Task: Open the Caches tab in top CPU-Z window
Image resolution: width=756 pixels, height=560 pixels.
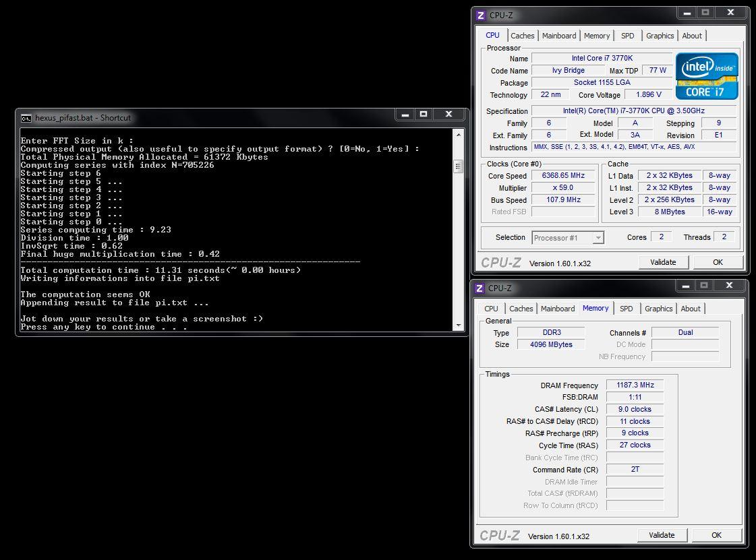Action: pos(522,36)
